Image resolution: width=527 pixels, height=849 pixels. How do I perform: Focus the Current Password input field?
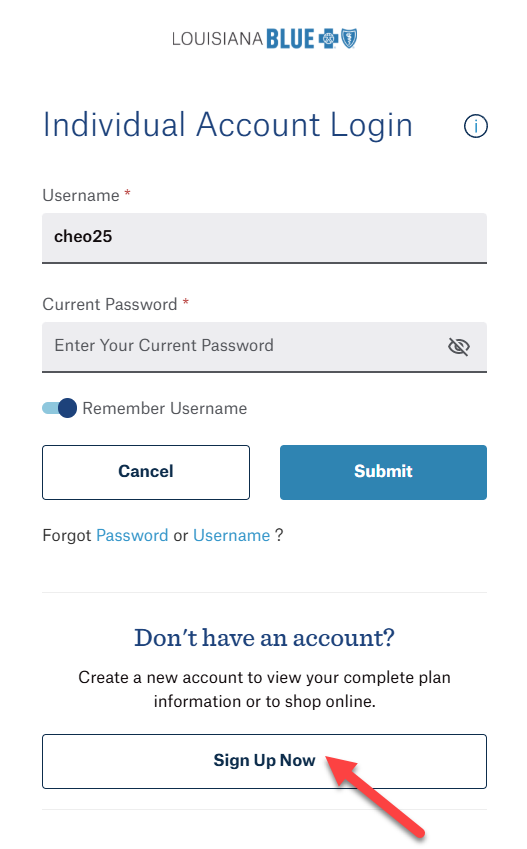click(x=264, y=347)
